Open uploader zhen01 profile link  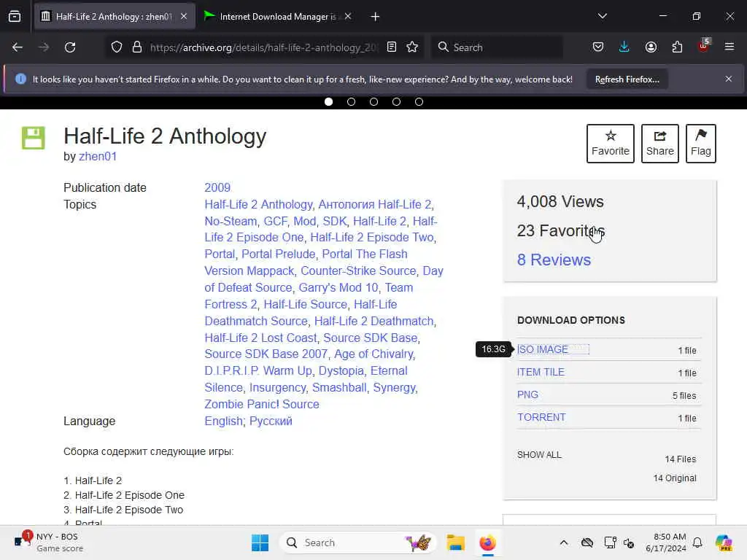[x=98, y=157]
